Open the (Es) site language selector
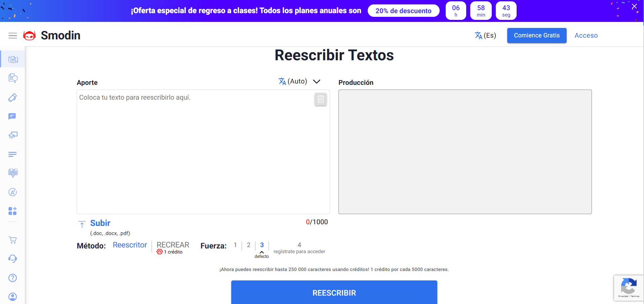The image size is (644, 304). pos(485,36)
